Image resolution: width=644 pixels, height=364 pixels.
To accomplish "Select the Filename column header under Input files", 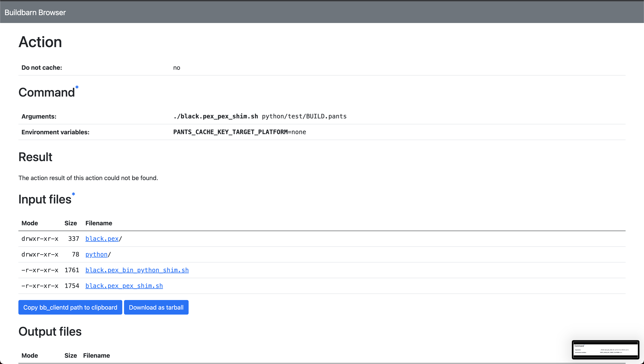I will (99, 223).
